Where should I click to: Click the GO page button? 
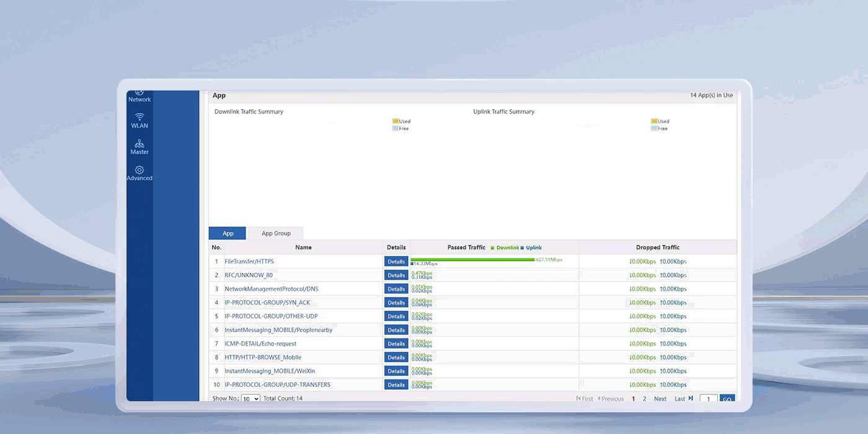tap(727, 399)
